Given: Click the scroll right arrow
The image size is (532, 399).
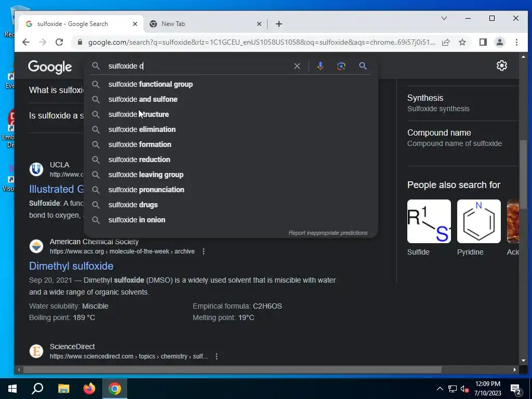Looking at the screenshot, I should pos(515,370).
